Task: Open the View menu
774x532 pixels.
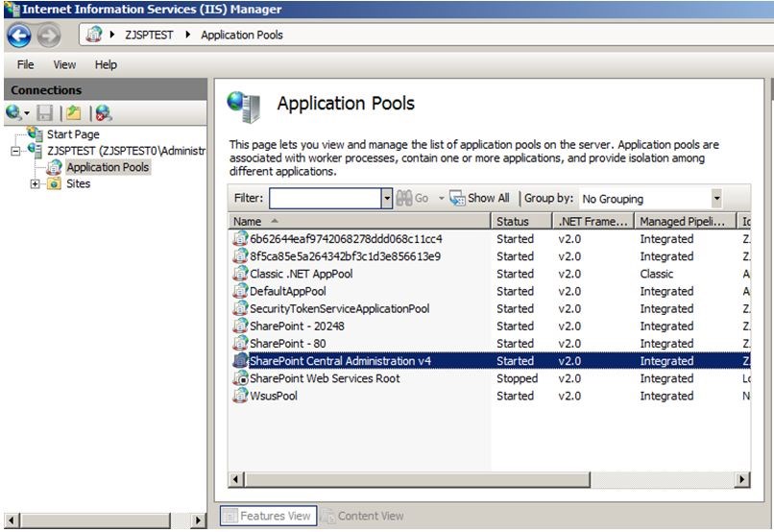Action: (64, 64)
